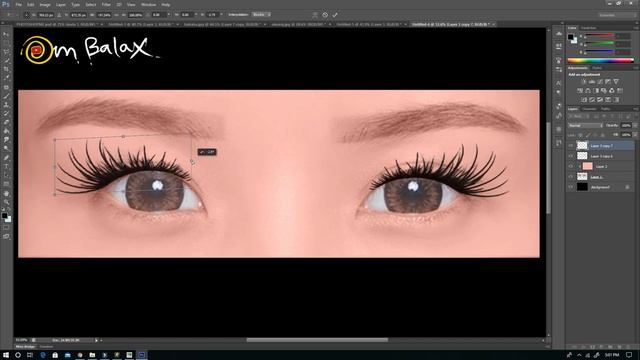Open the Window menu
The height and width of the screenshot is (360, 640).
coord(148,4)
